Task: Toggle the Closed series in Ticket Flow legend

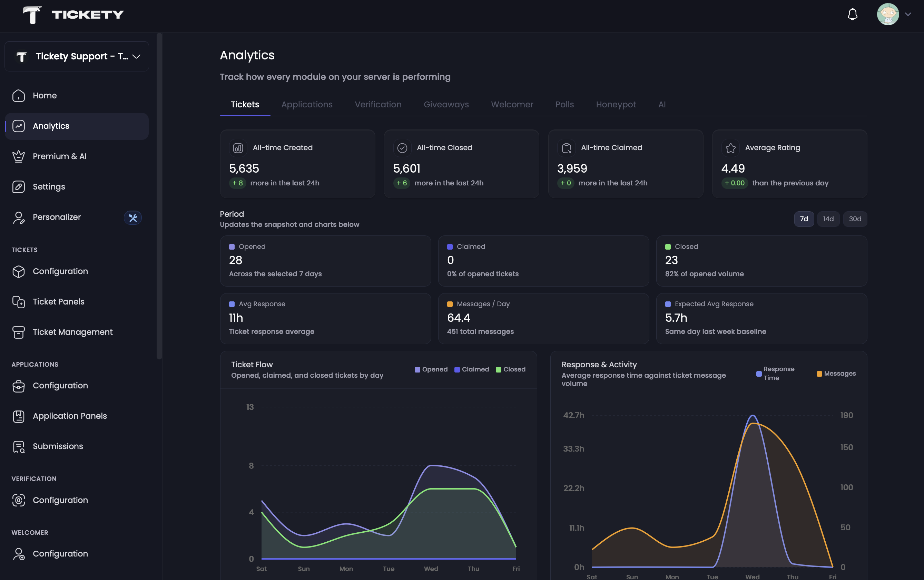Action: click(511, 369)
